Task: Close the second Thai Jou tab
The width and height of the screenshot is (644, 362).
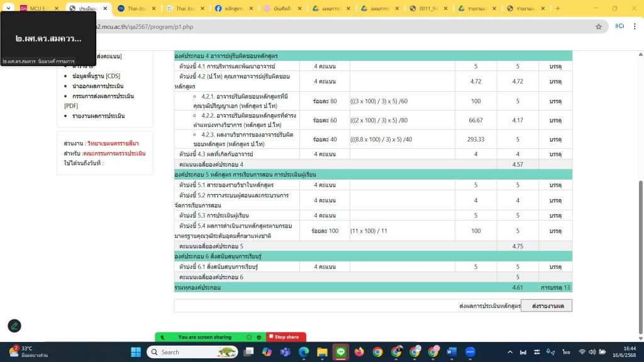Action: [x=202, y=8]
